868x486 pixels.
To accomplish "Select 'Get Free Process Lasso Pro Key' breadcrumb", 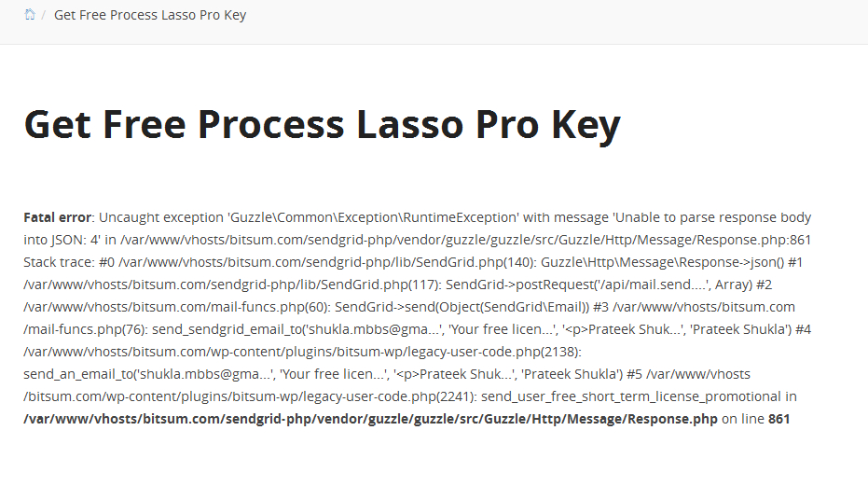I will (x=150, y=15).
